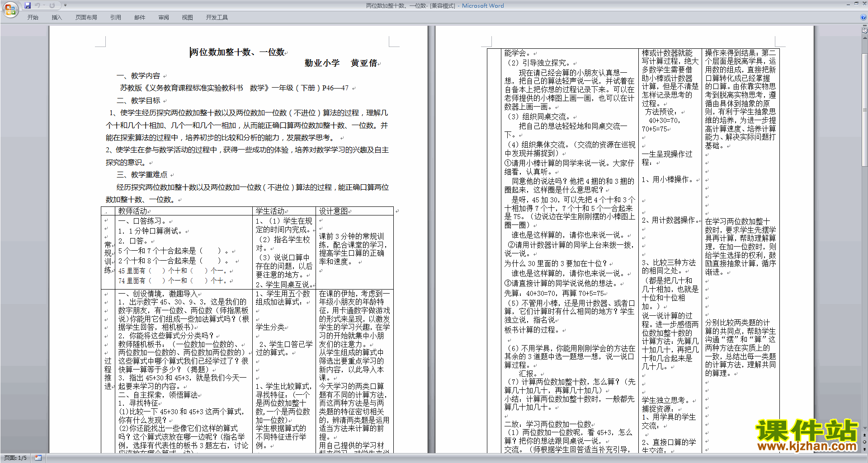Click the Next Page double-arrow button
Viewport: 868px width, 463px height.
865,449
